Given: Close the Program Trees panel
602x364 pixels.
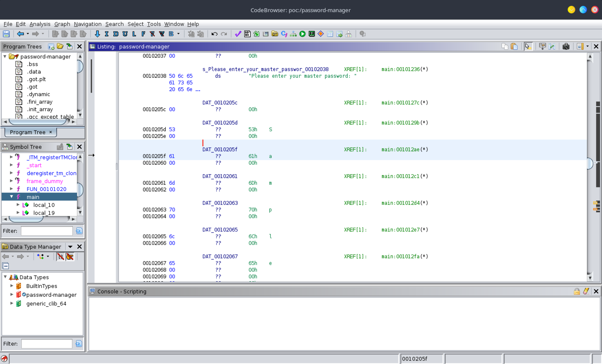Looking at the screenshot, I should (79, 46).
